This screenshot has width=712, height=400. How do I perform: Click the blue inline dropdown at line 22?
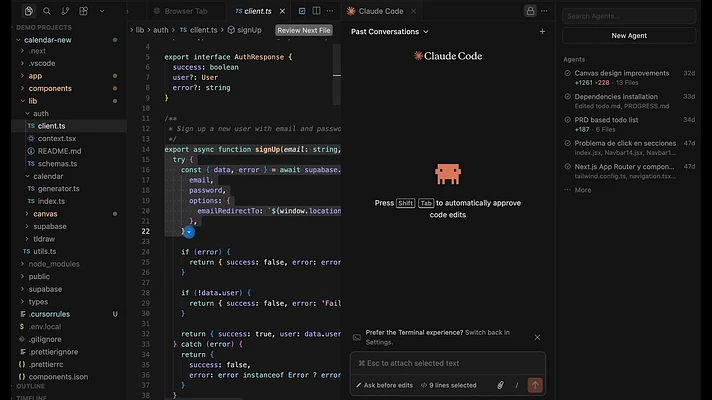click(x=189, y=232)
